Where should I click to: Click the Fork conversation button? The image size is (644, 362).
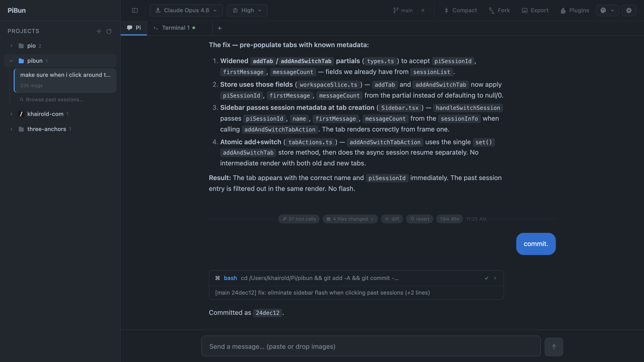pyautogui.click(x=499, y=10)
